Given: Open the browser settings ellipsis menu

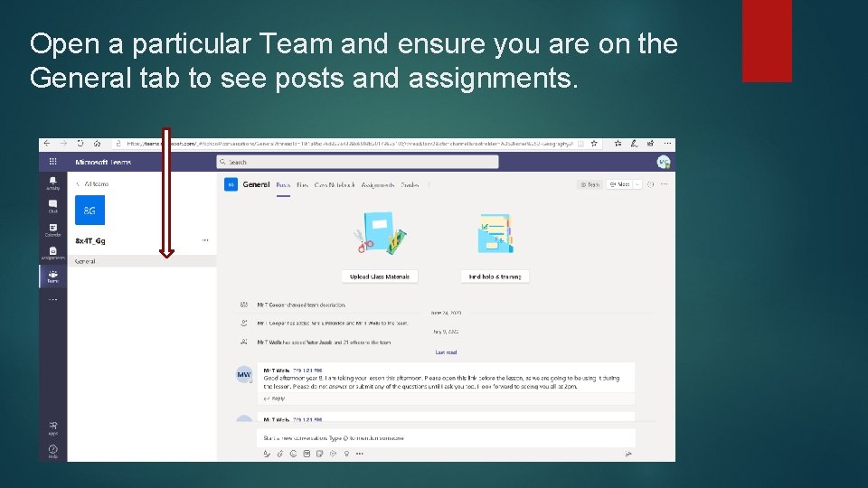Looking at the screenshot, I should 667,144.
